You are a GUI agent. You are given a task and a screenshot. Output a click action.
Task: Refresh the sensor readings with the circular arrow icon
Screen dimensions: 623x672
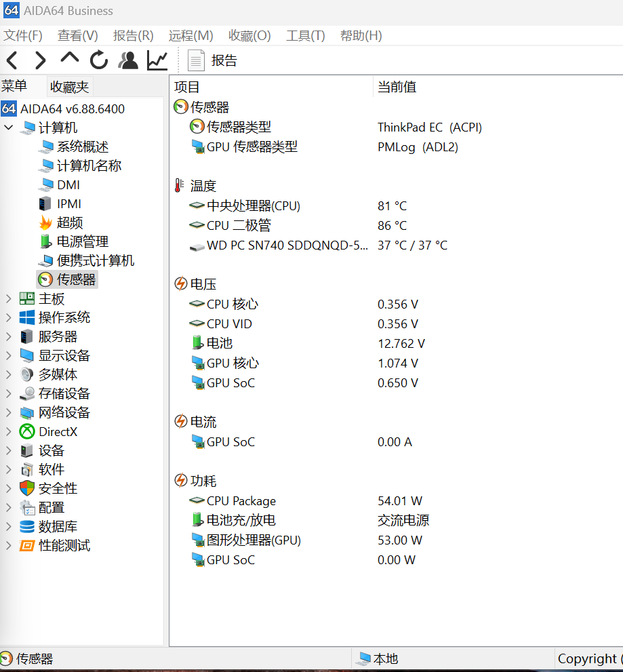pos(98,60)
